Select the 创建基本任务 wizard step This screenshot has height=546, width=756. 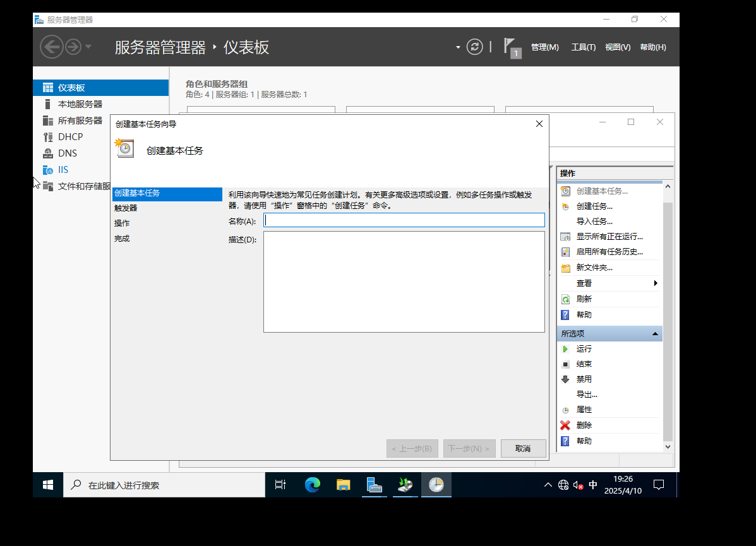pyautogui.click(x=167, y=194)
